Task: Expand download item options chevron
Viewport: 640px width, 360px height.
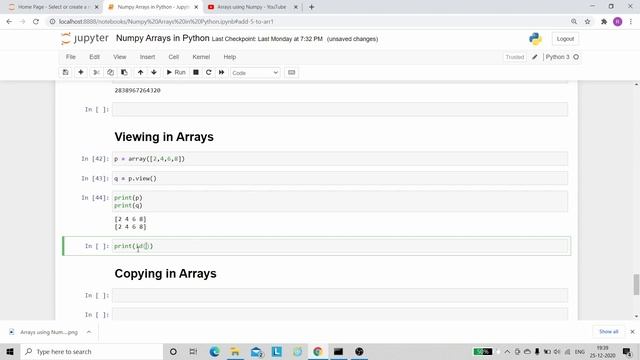Action: point(89,332)
